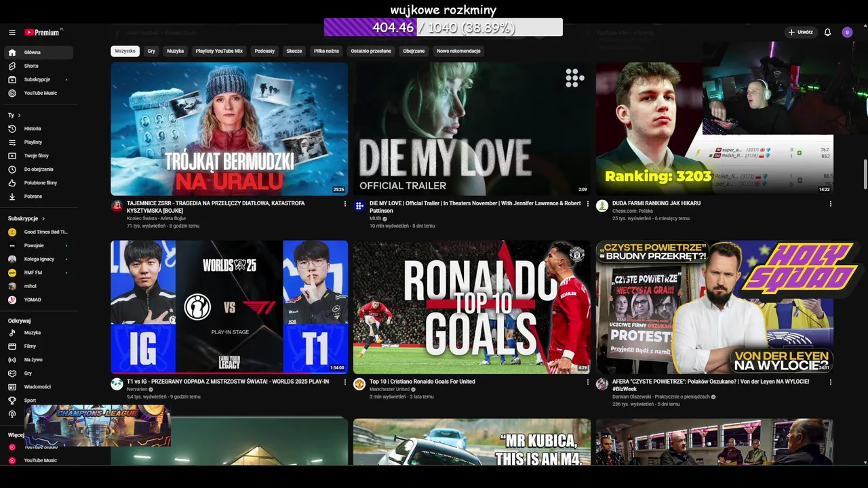
Task: Open options menu for AFERA CZYSTE POWIETRZE video
Action: (x=830, y=382)
